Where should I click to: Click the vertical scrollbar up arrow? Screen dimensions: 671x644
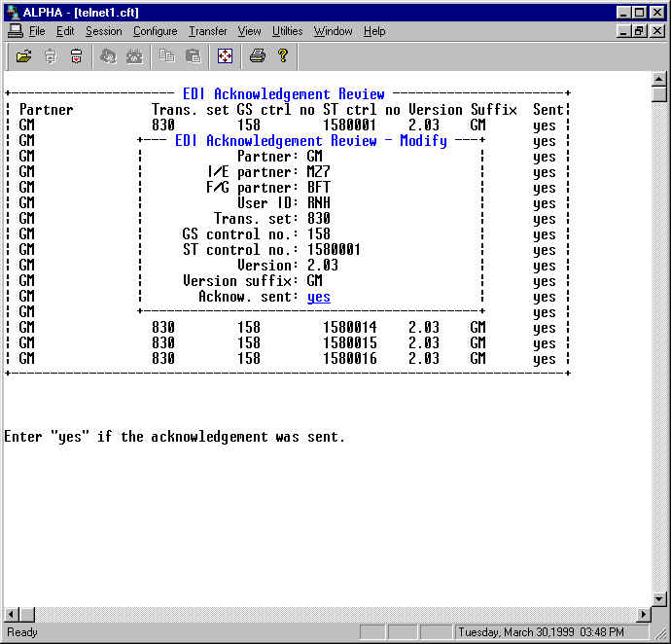(x=659, y=79)
